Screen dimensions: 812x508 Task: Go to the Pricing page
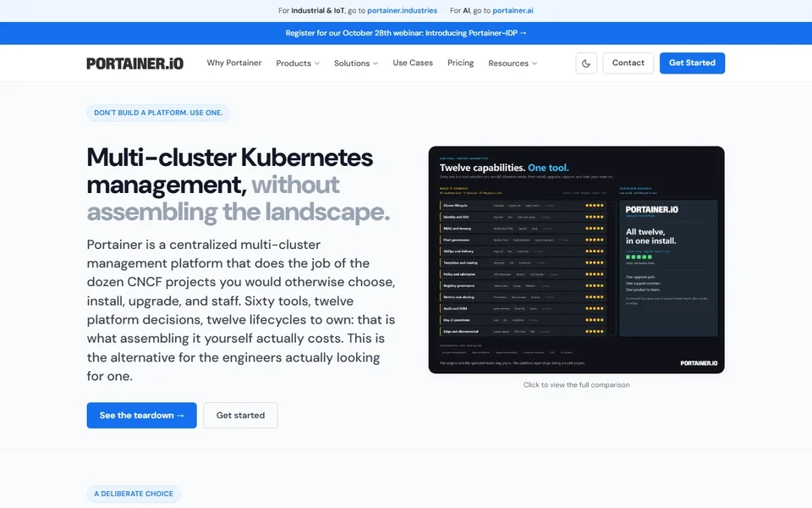[460, 63]
